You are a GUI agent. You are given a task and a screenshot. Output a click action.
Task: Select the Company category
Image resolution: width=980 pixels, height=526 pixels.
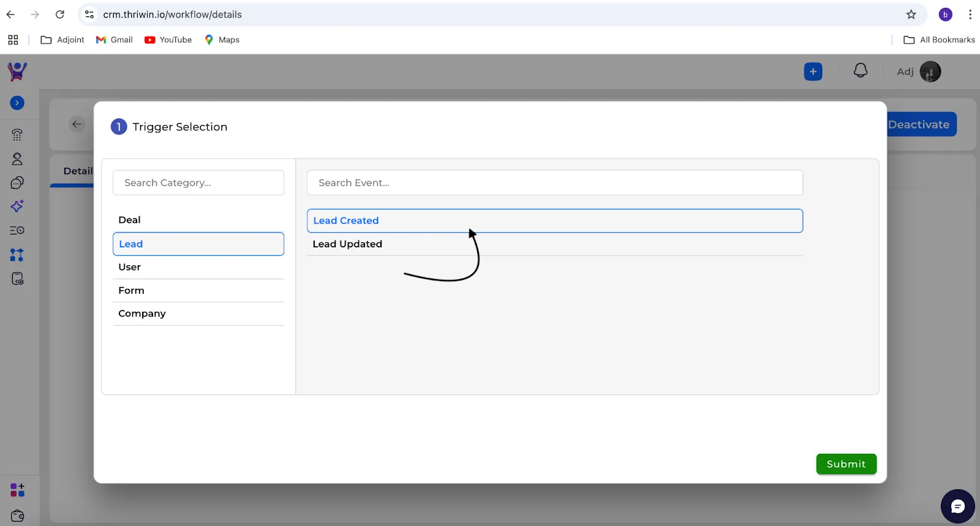[x=198, y=314]
